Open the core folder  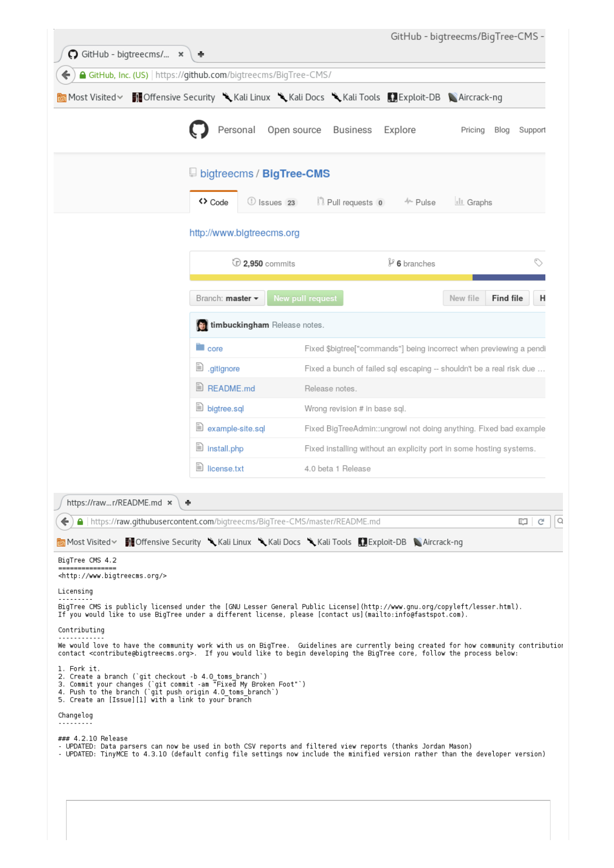pyautogui.click(x=215, y=349)
